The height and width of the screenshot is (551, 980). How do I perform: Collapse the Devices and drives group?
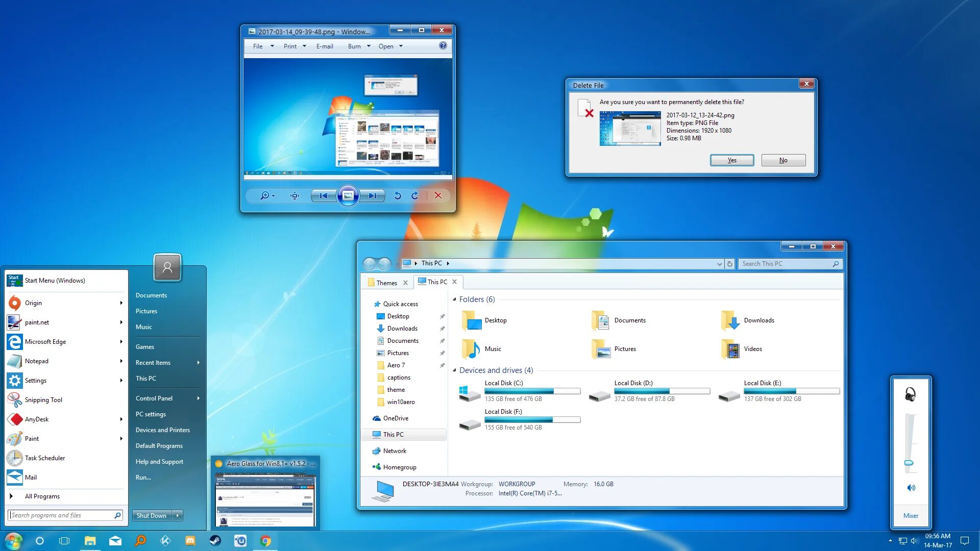coord(454,370)
